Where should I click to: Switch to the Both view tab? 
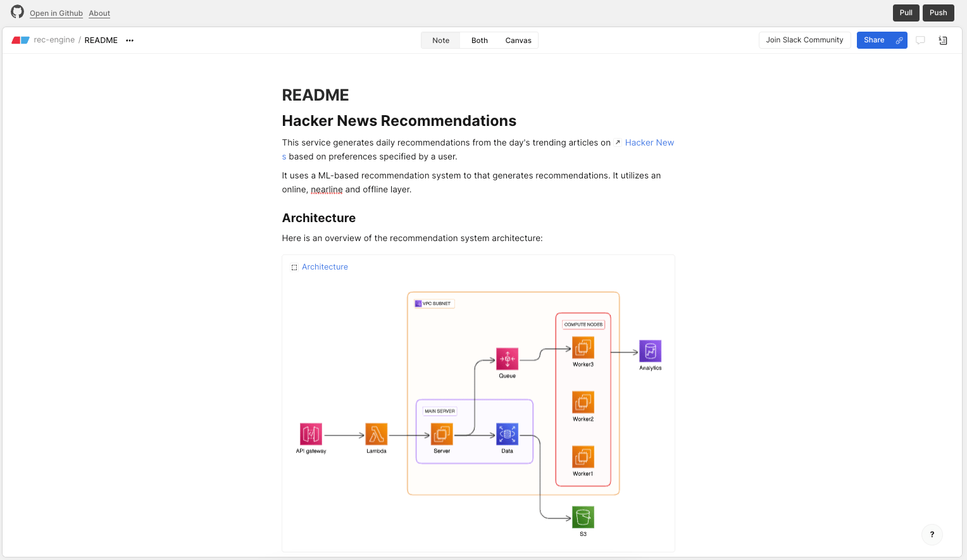click(480, 40)
